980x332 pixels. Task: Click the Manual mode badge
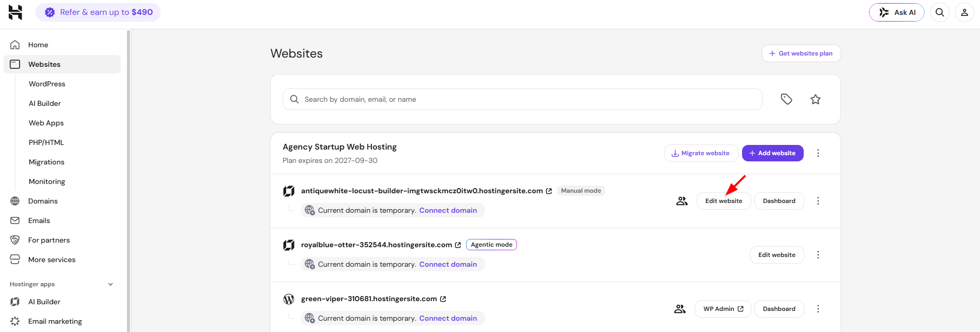tap(581, 191)
